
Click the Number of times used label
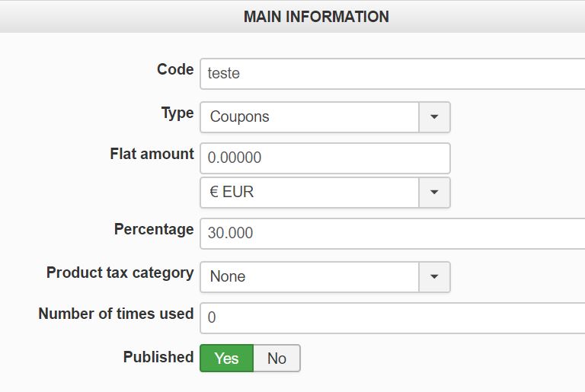(116, 314)
